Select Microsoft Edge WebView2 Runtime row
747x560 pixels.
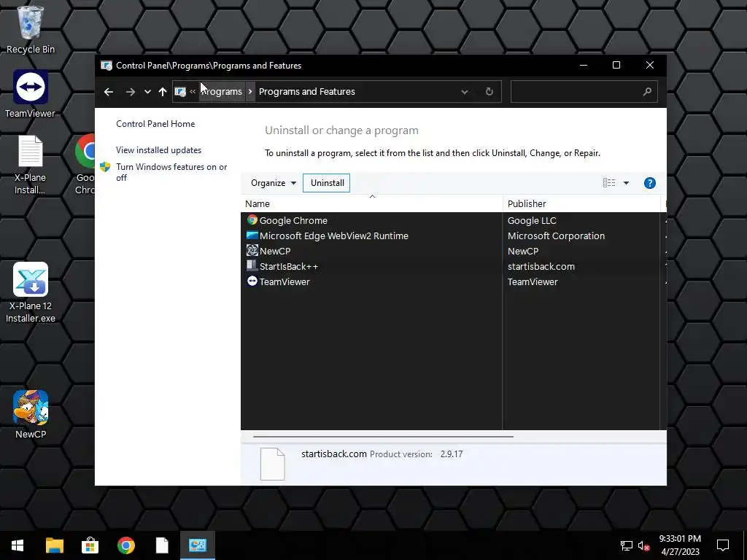tap(452, 236)
